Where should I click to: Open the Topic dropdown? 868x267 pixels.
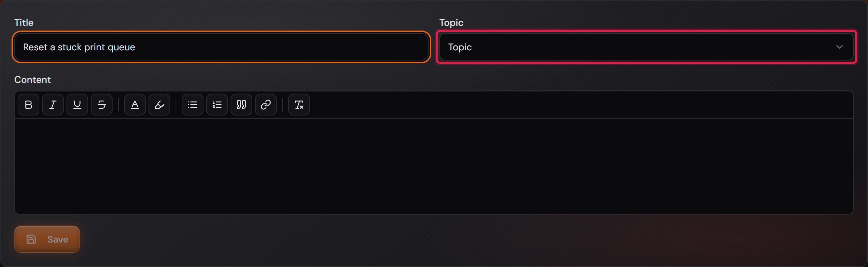click(646, 47)
